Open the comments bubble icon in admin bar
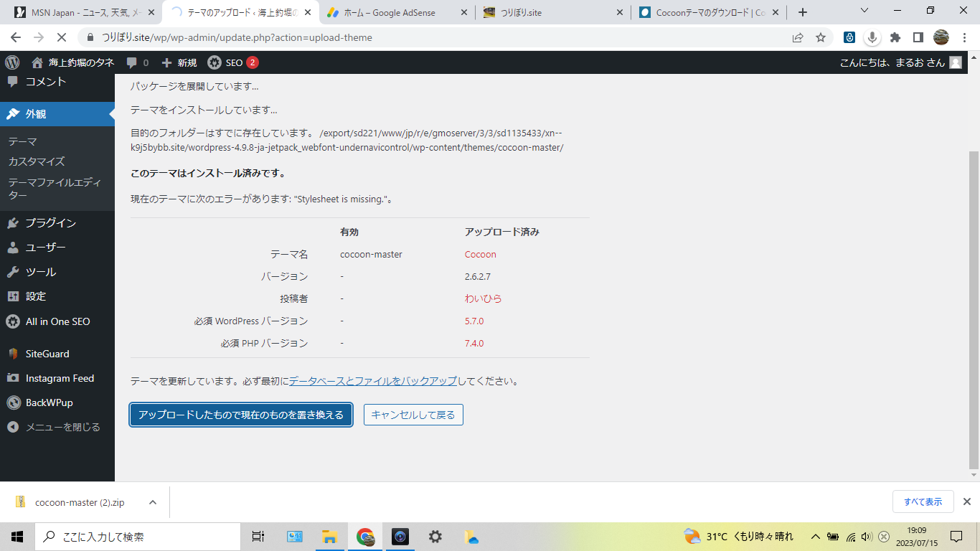980x551 pixels. point(132,62)
